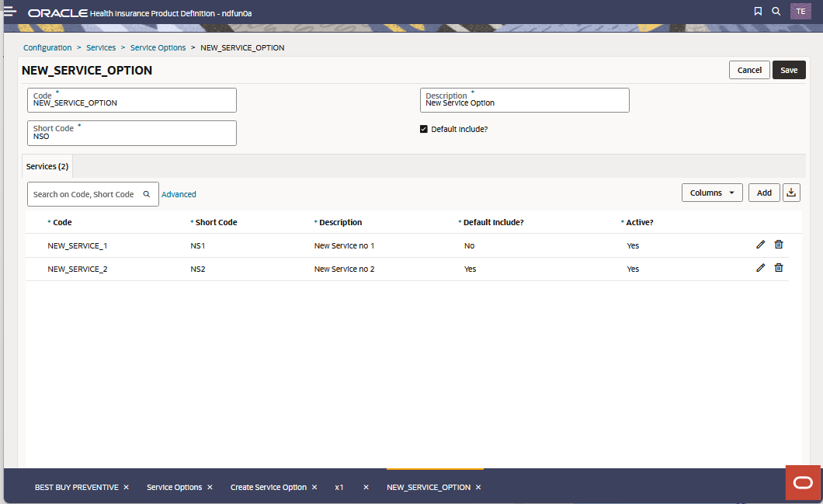Click the bookmark icon in the top bar

pyautogui.click(x=757, y=11)
